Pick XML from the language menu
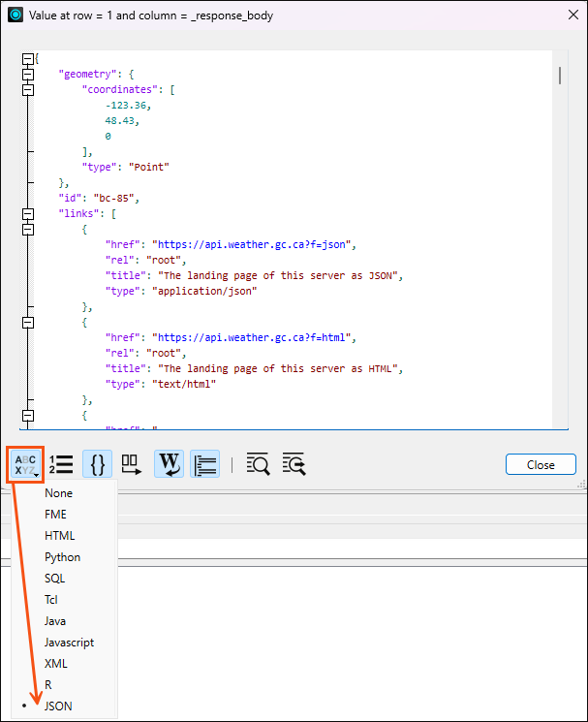The width and height of the screenshot is (588, 722). tap(56, 663)
